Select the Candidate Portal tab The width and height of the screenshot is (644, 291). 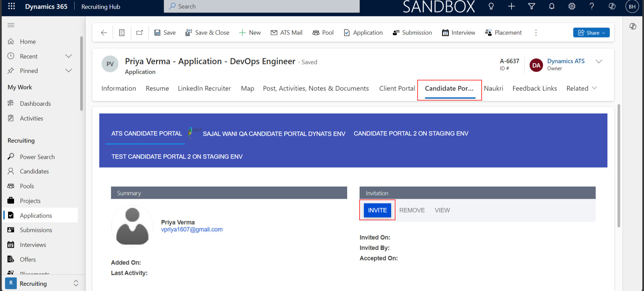point(449,88)
